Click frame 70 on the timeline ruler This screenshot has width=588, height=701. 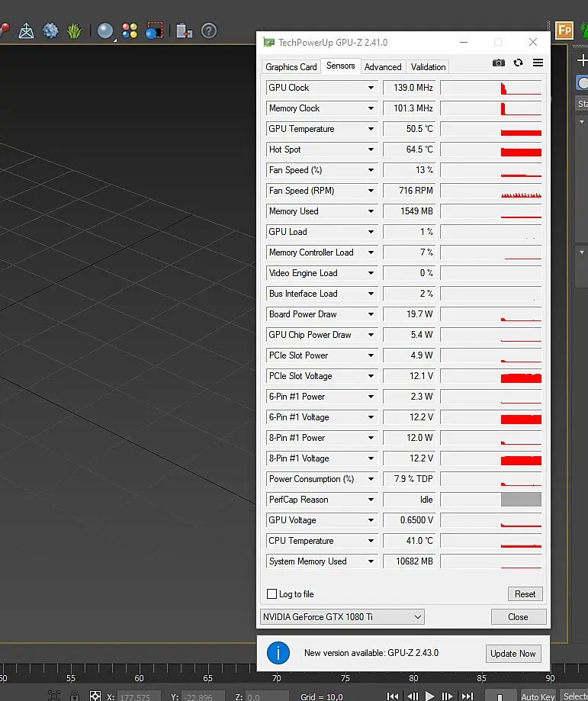click(x=276, y=678)
